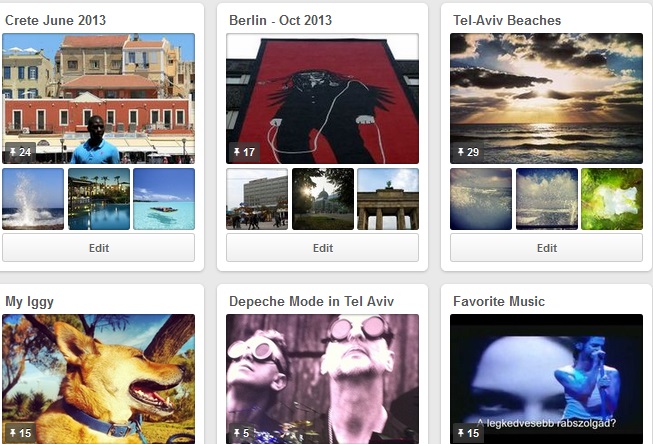Image resolution: width=653 pixels, height=444 pixels.
Task: Open the Favorite Music board title
Action: tap(499, 301)
